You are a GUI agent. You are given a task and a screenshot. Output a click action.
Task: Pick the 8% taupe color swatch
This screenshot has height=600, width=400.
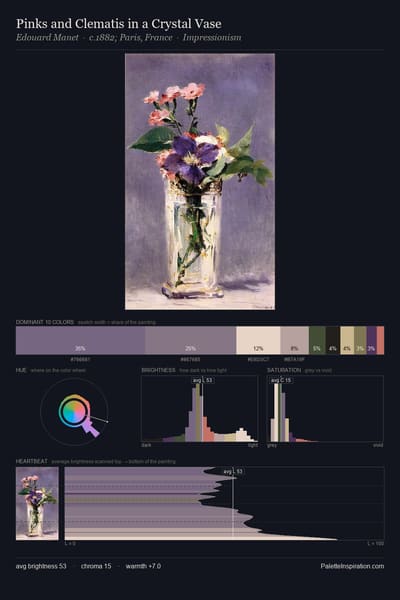coord(295,340)
